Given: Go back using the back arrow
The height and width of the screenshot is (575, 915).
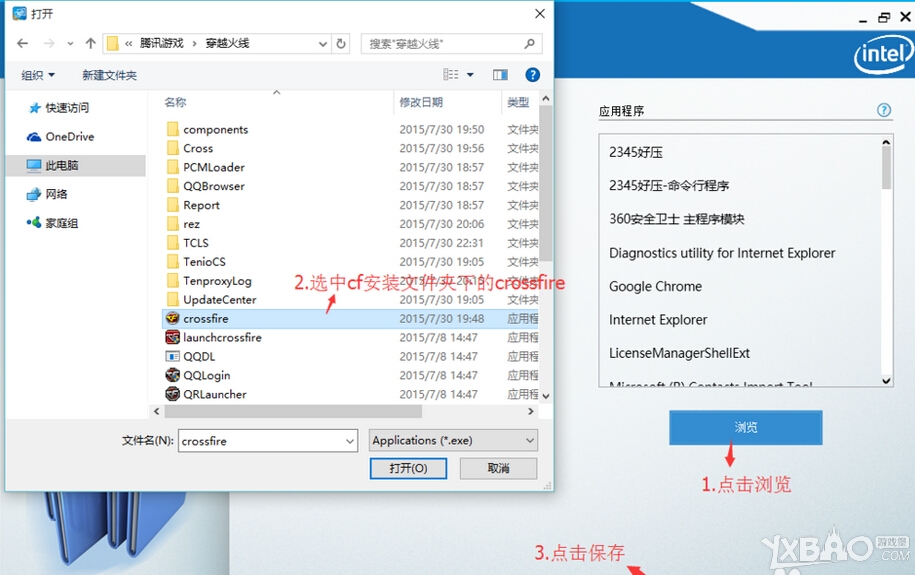Looking at the screenshot, I should (x=22, y=43).
